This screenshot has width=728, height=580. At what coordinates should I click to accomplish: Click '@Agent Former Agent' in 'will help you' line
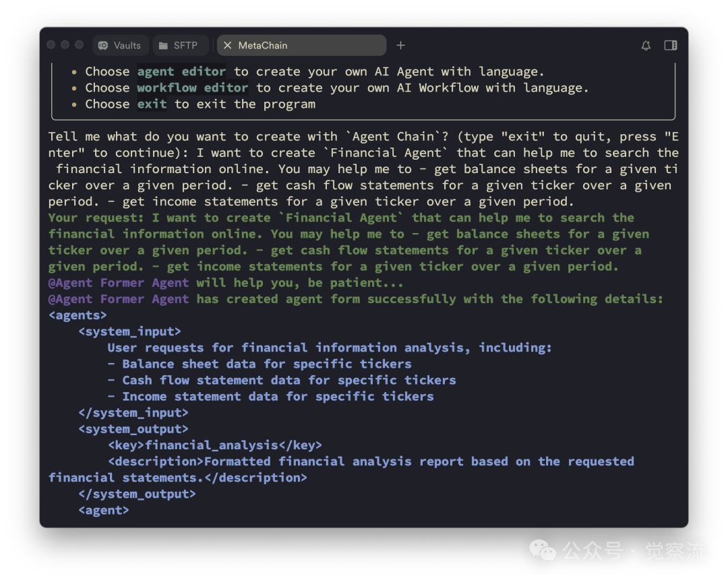(x=119, y=283)
